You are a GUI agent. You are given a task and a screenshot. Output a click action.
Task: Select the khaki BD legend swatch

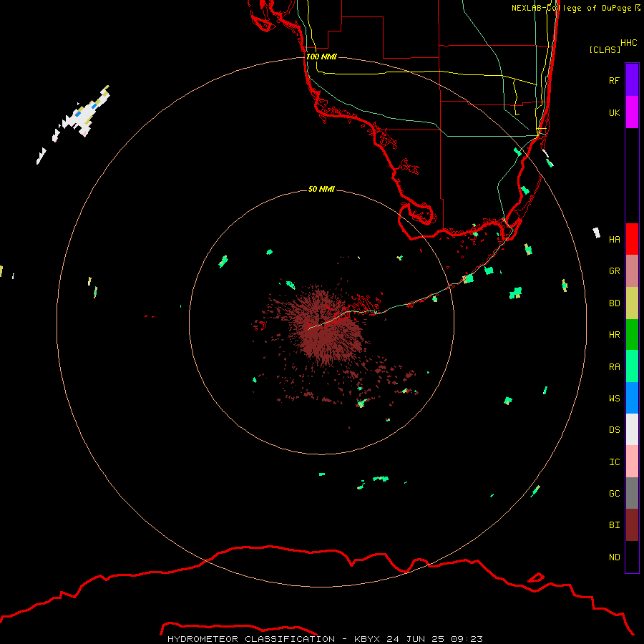click(632, 303)
